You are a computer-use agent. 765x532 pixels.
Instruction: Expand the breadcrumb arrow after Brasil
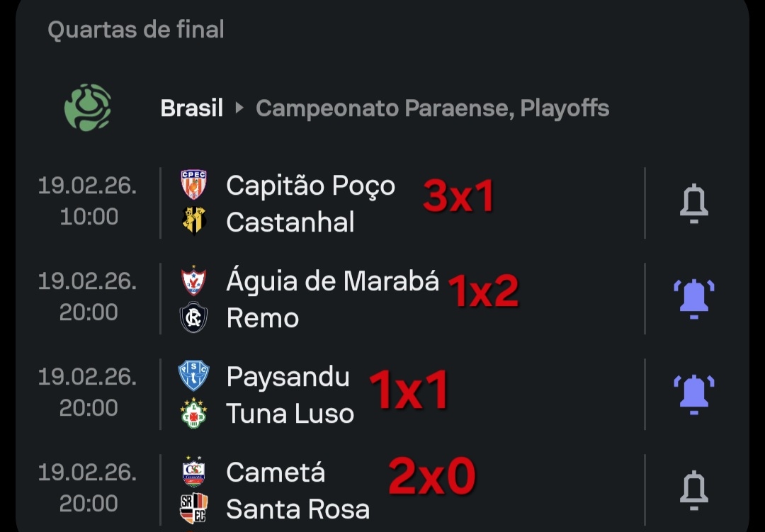[239, 108]
